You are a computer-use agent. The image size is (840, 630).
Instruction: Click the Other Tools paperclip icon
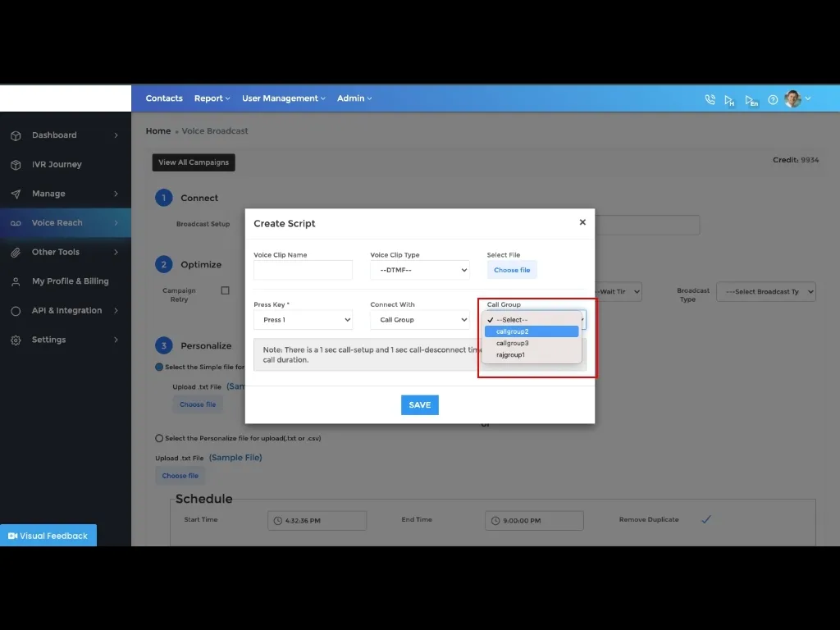(x=16, y=253)
